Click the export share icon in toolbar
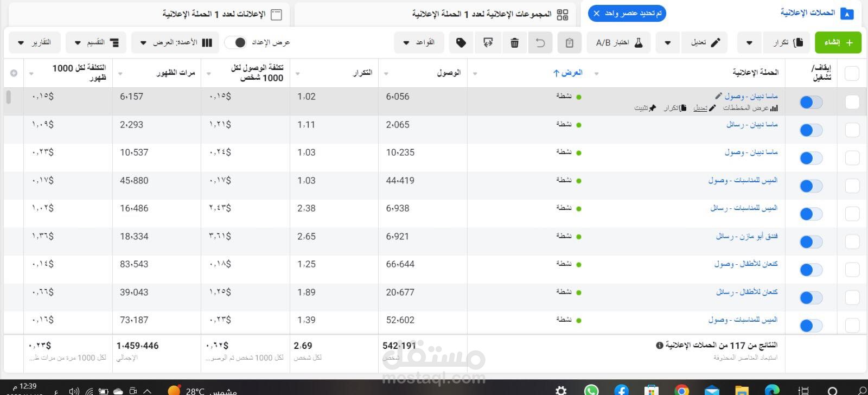The image size is (868, 395). [488, 42]
